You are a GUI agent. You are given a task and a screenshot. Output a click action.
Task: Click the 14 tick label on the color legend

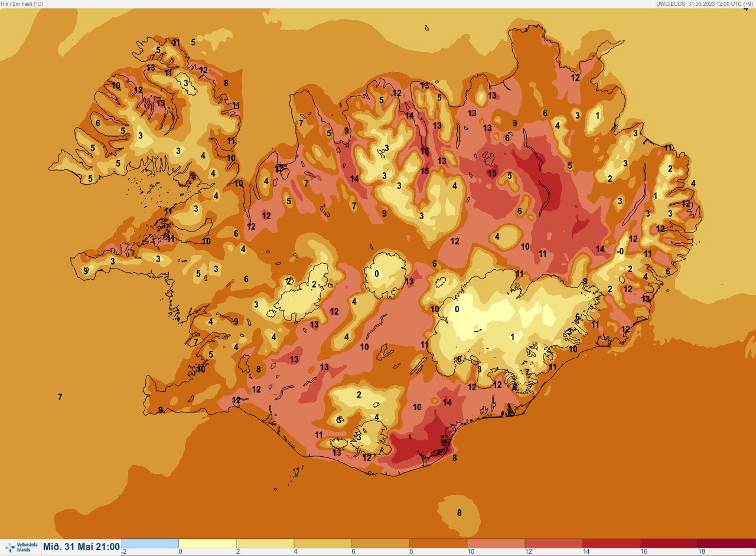(x=586, y=551)
